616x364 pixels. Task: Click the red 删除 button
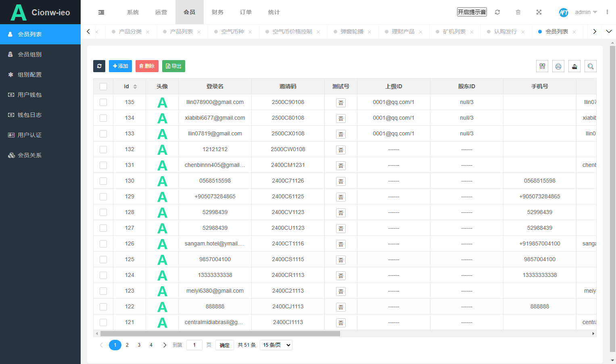147,66
